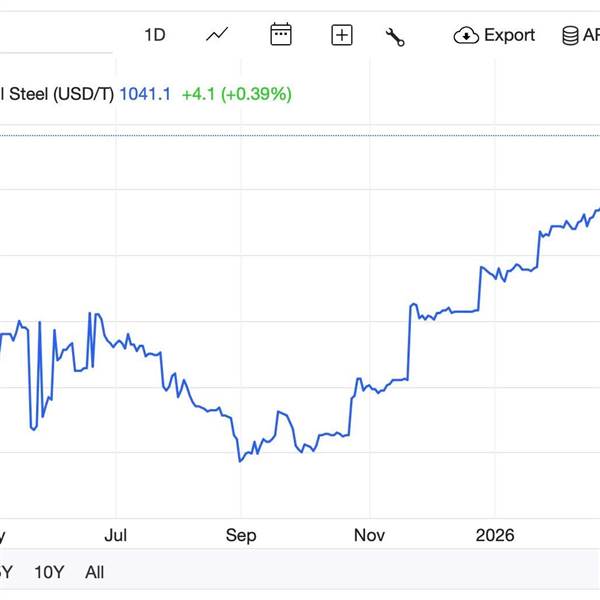Click the plus icon to add comparison
The width and height of the screenshot is (600, 600).
(x=342, y=36)
